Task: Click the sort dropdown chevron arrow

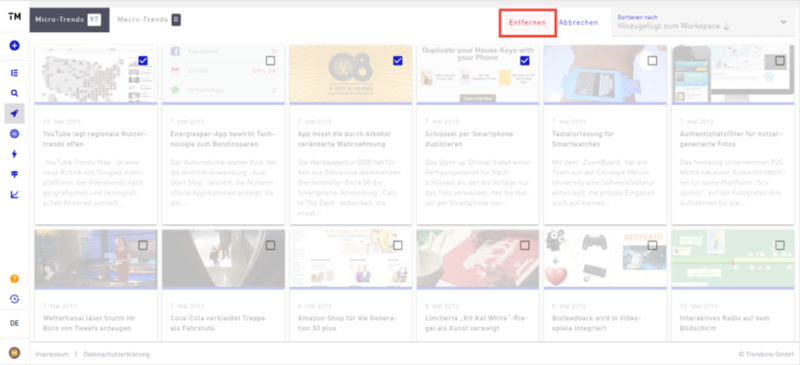Action: tap(784, 22)
